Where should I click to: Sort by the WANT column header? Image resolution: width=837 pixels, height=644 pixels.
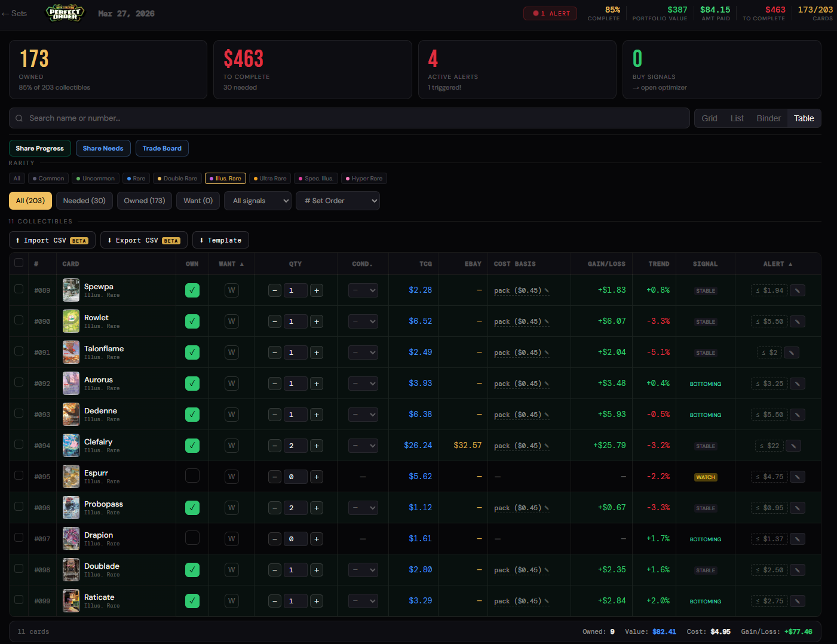(231, 263)
